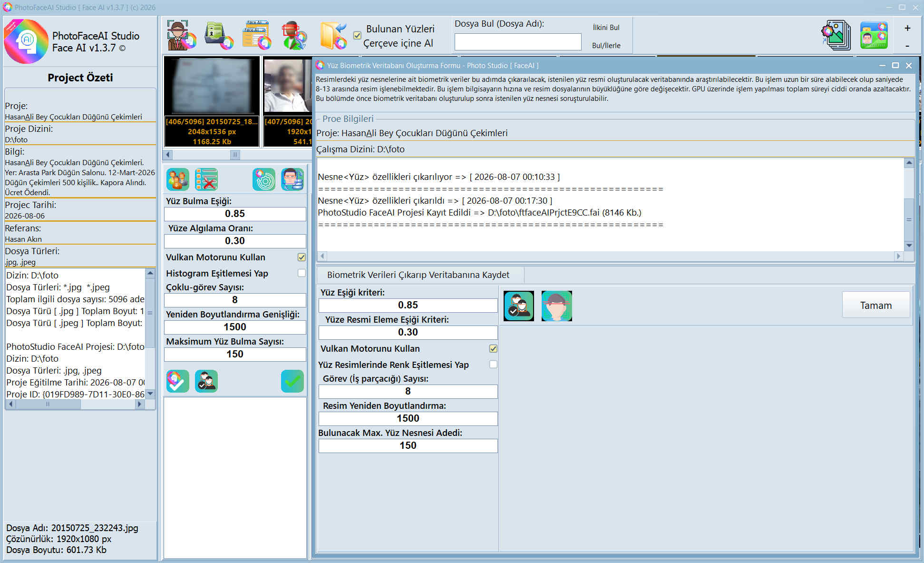This screenshot has width=924, height=563.
Task: Click the Çoklu-görev Sayısı field
Action: point(235,300)
